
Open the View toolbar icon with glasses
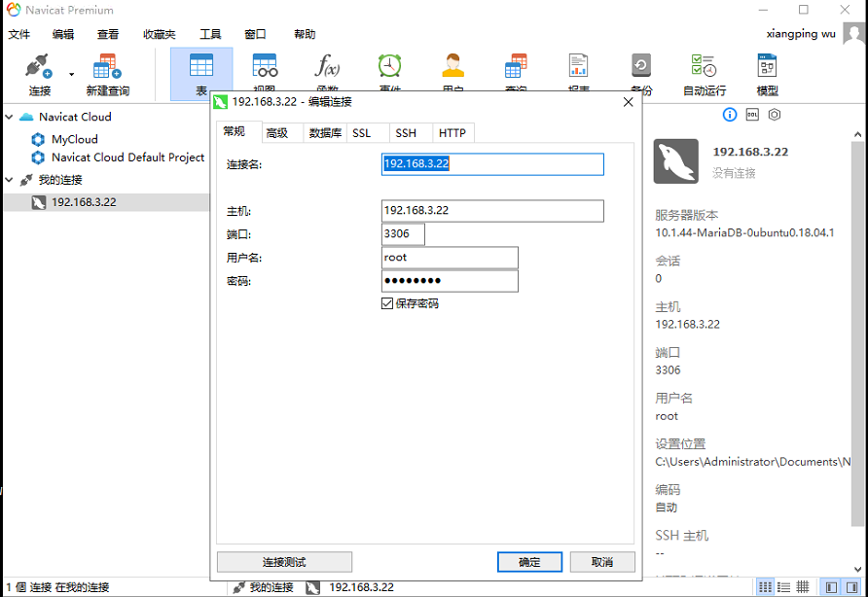tap(265, 65)
